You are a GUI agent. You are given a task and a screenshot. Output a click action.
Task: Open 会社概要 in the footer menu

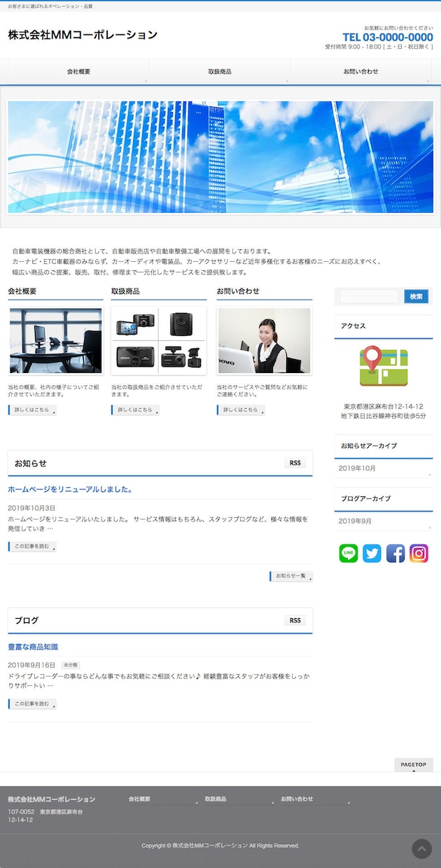[139, 799]
